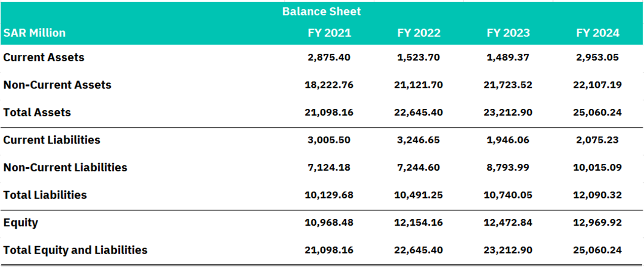
Task: Select the Current Liabilities row label
Action: 51,140
